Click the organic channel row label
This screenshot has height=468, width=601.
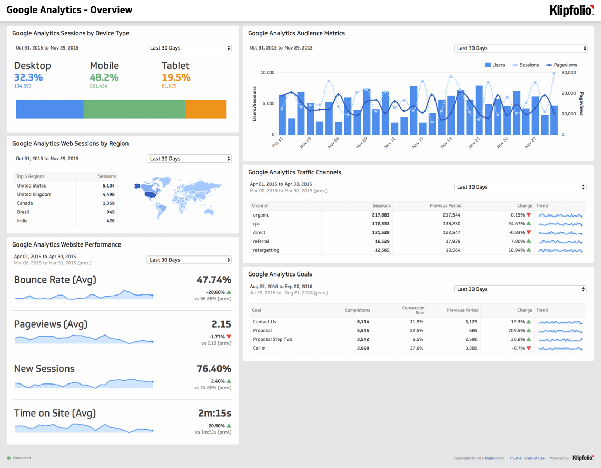tap(261, 215)
